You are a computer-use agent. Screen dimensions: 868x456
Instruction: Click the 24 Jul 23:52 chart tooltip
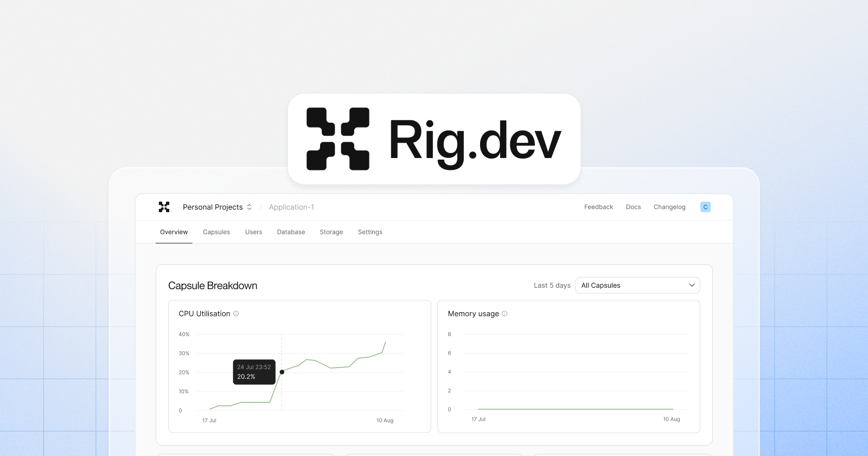254,372
